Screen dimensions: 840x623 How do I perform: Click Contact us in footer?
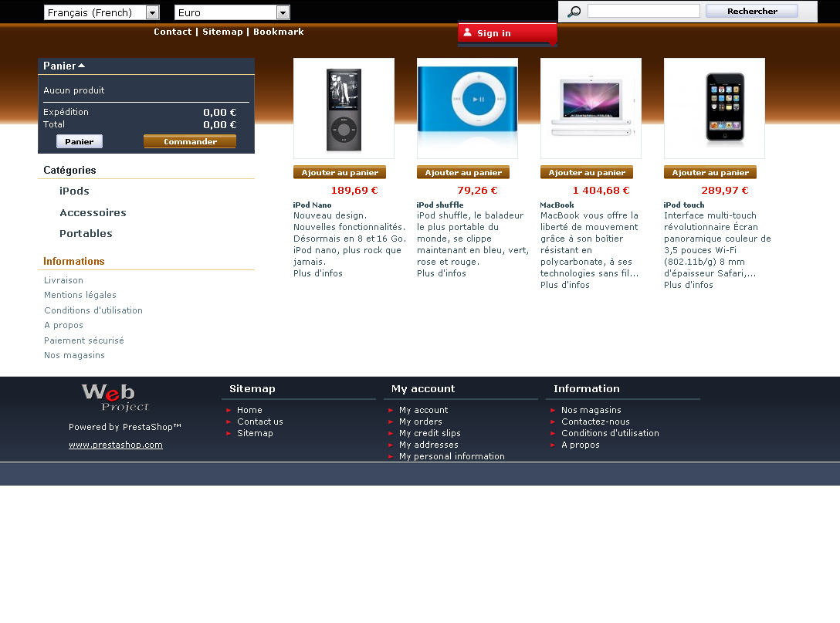[260, 422]
